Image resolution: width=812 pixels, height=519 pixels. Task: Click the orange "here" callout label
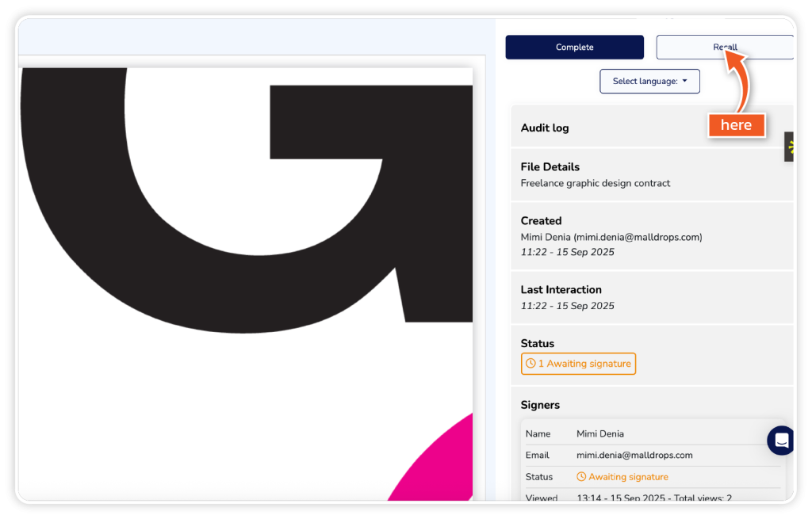tap(736, 125)
